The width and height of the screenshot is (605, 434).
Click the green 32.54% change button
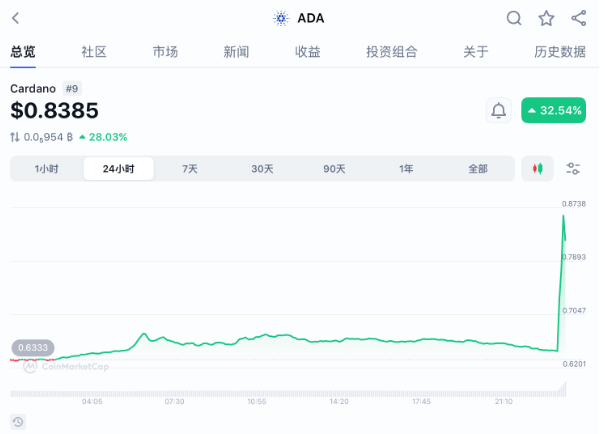click(553, 110)
